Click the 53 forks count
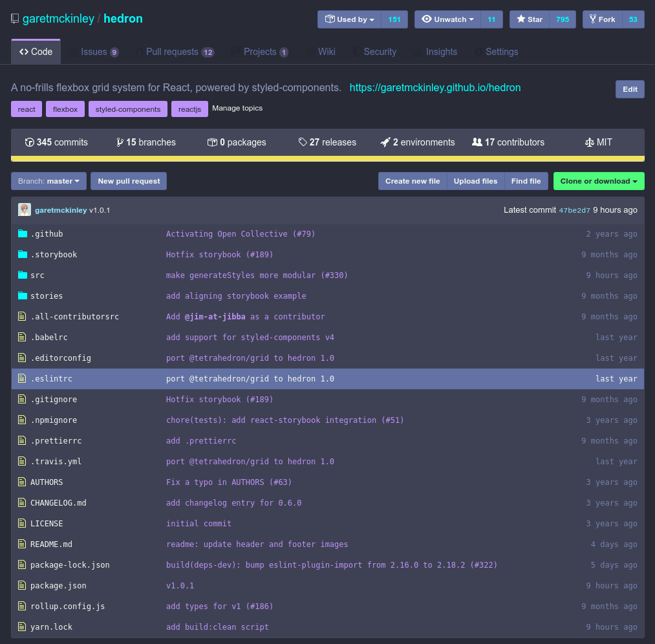655x644 pixels. [x=633, y=19]
